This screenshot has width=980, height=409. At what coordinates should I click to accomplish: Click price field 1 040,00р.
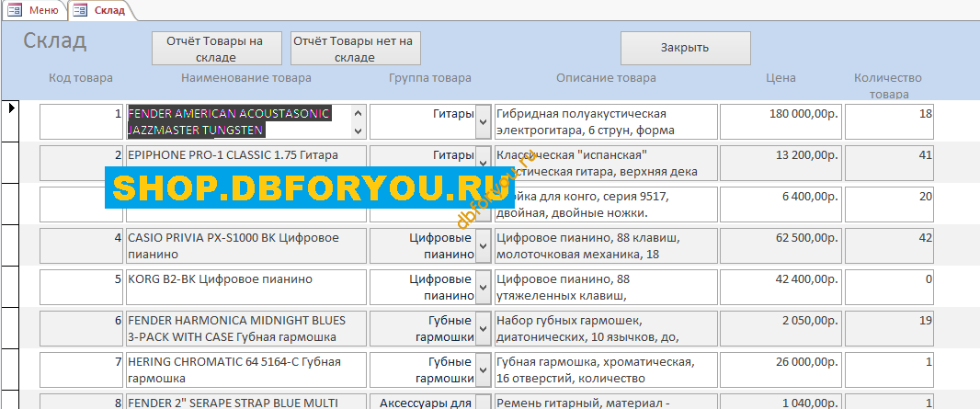click(x=780, y=402)
